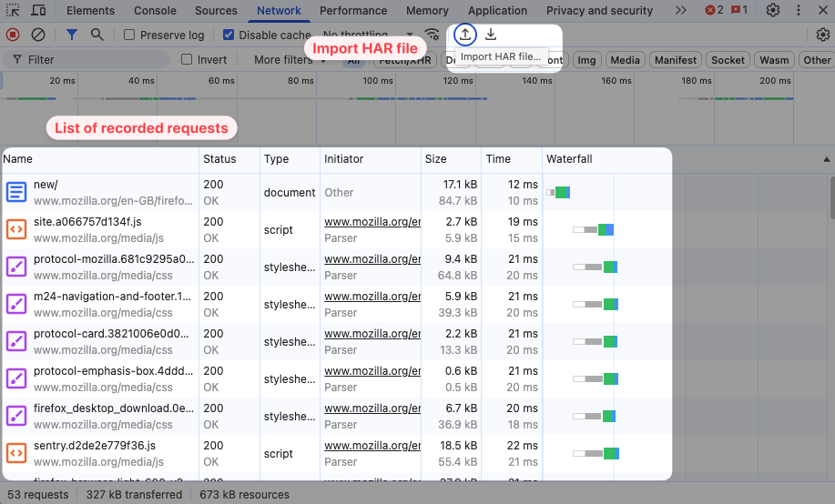Switch to the Console tab
Viewport: 835px width, 504px height.
click(x=155, y=11)
